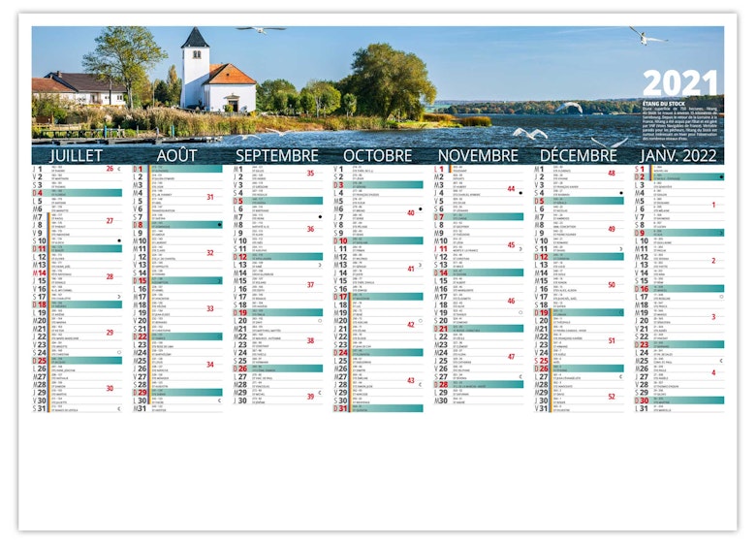Click week number 35 in September
The width and height of the screenshot is (756, 544).
click(x=310, y=174)
